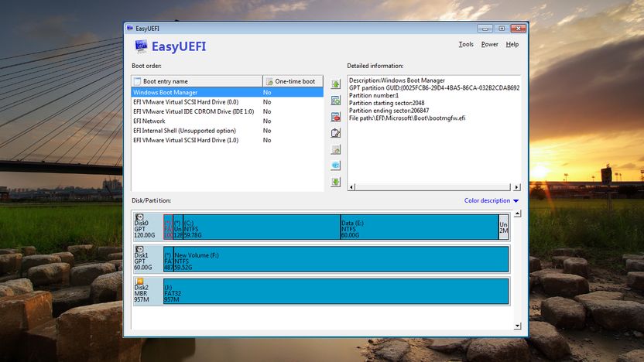Click the Disk2 removable drive icon
The height and width of the screenshot is (362, 644).
139,281
